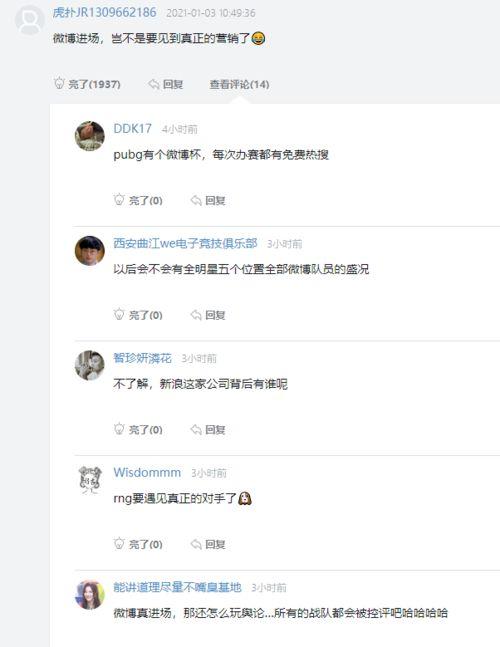Like DDK17's comment with lightbulb icon

[119, 200]
